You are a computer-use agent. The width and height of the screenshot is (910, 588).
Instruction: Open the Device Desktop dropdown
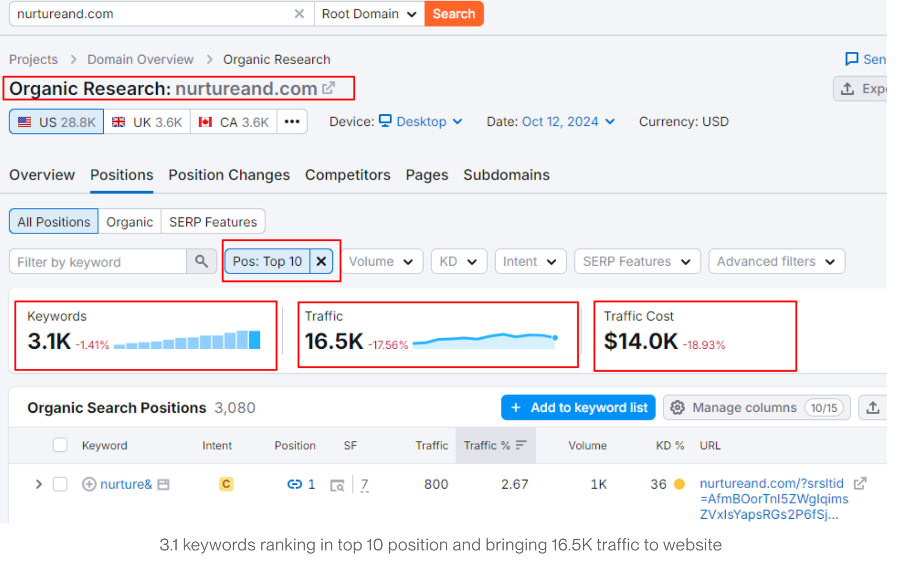(x=421, y=122)
